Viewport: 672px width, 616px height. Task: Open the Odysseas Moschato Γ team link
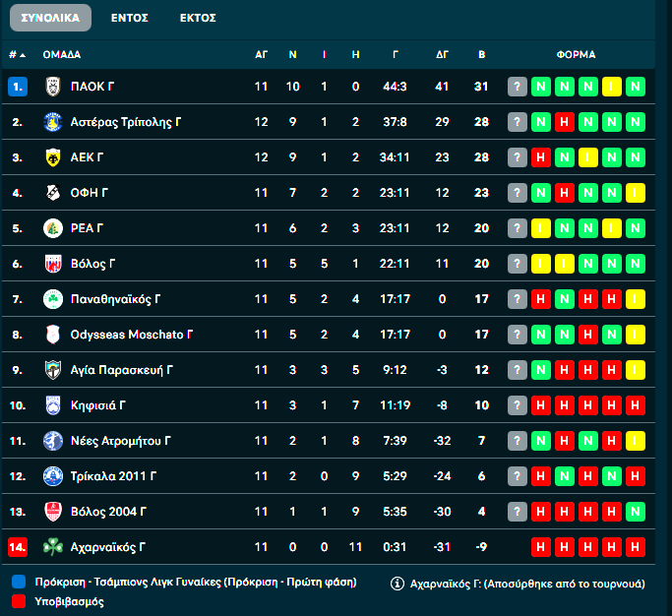tap(132, 335)
